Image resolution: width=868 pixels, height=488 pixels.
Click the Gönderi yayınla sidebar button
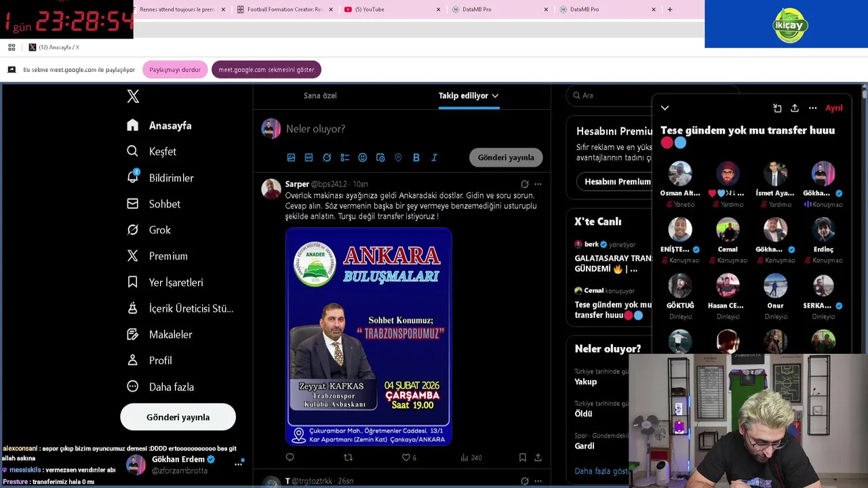(178, 417)
